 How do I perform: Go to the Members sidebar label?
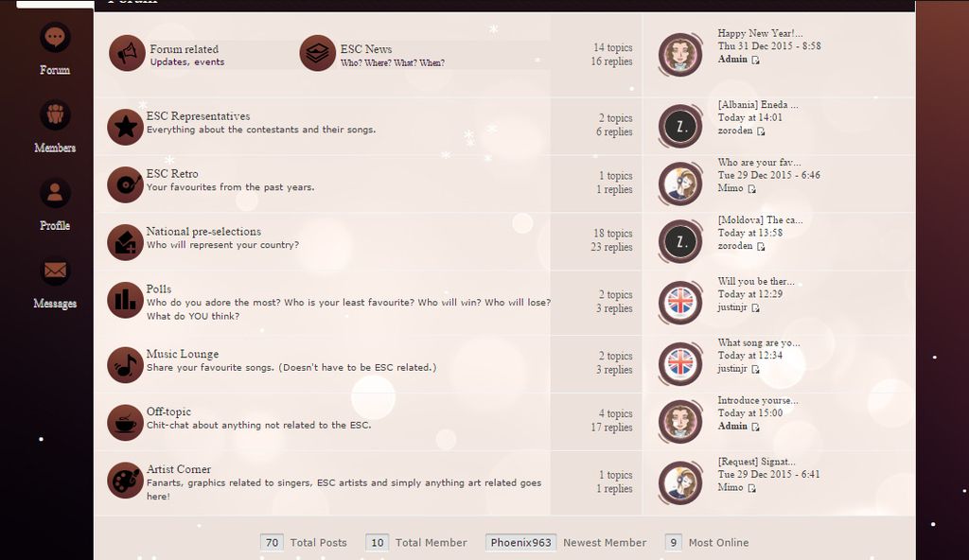[x=55, y=148]
